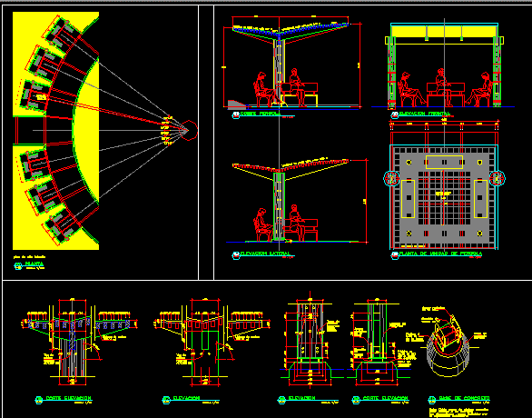Click CORTE ELEVACION title below the roof joint detail
This screenshot has width=532, height=418.
68,398
